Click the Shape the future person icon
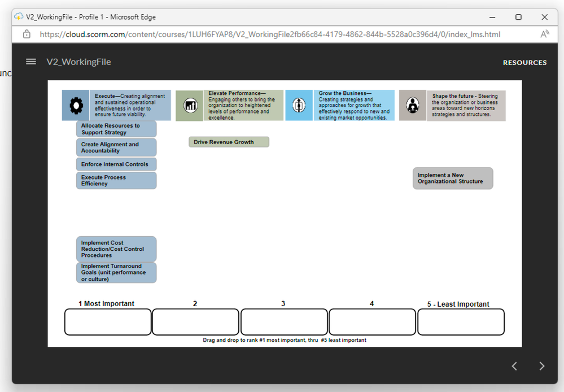The height and width of the screenshot is (392, 564). click(413, 106)
